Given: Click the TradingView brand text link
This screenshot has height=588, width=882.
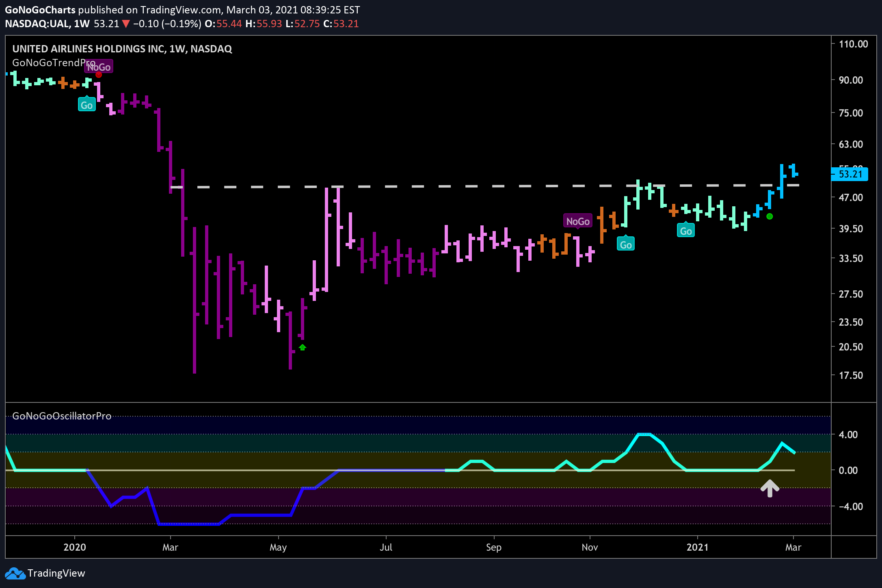Looking at the screenshot, I should [x=56, y=573].
